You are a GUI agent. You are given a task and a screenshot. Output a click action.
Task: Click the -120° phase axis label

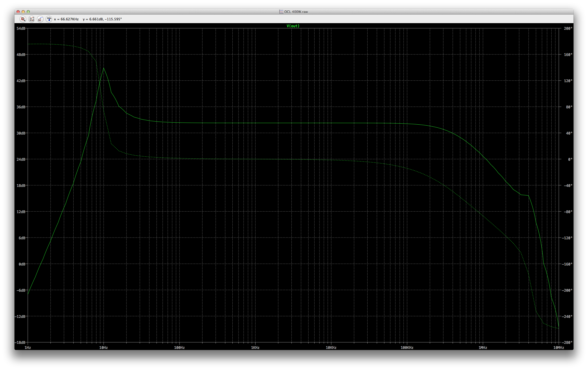[x=567, y=238]
